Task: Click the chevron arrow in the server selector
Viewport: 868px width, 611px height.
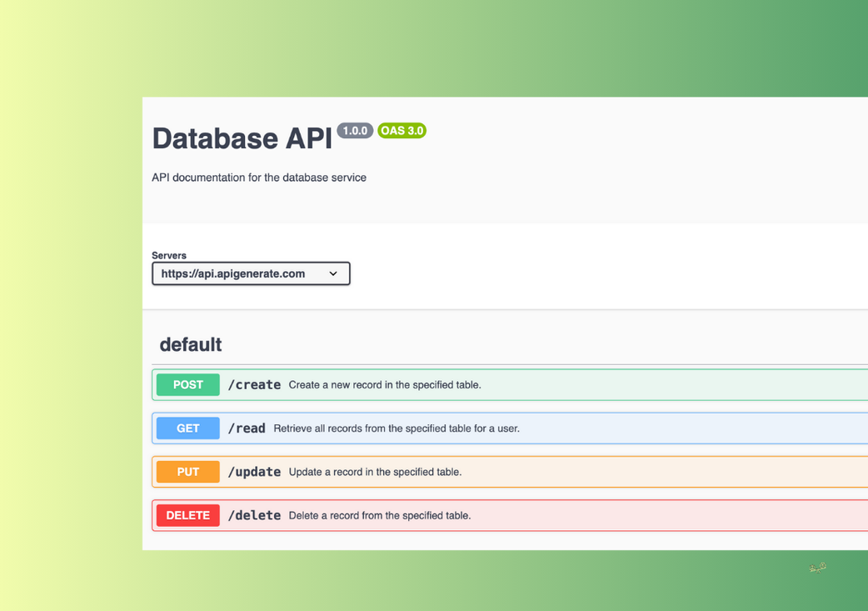Action: coord(333,273)
